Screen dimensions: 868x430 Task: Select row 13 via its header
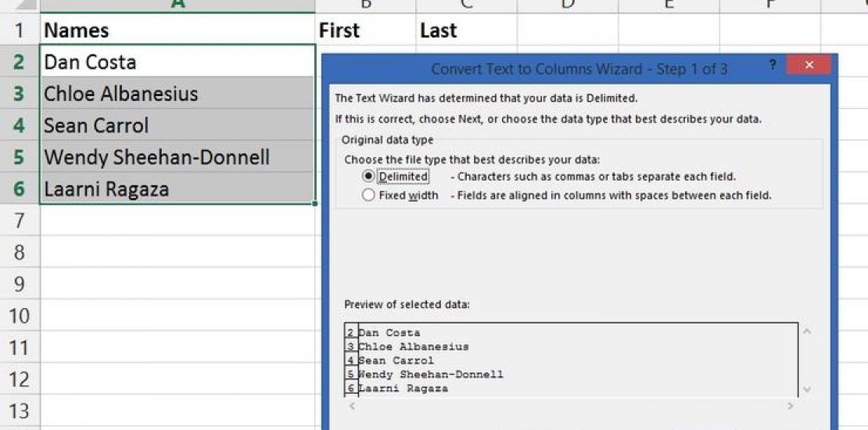(20, 411)
